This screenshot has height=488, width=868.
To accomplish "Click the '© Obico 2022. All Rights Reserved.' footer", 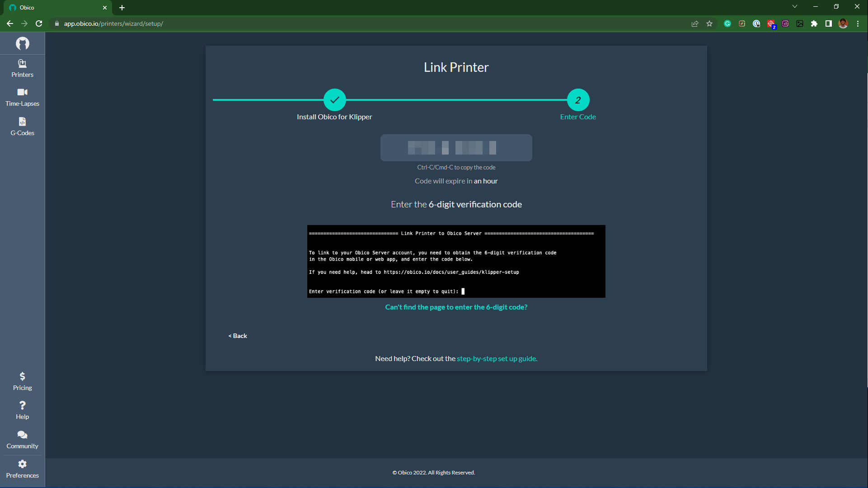I will pos(433,473).
